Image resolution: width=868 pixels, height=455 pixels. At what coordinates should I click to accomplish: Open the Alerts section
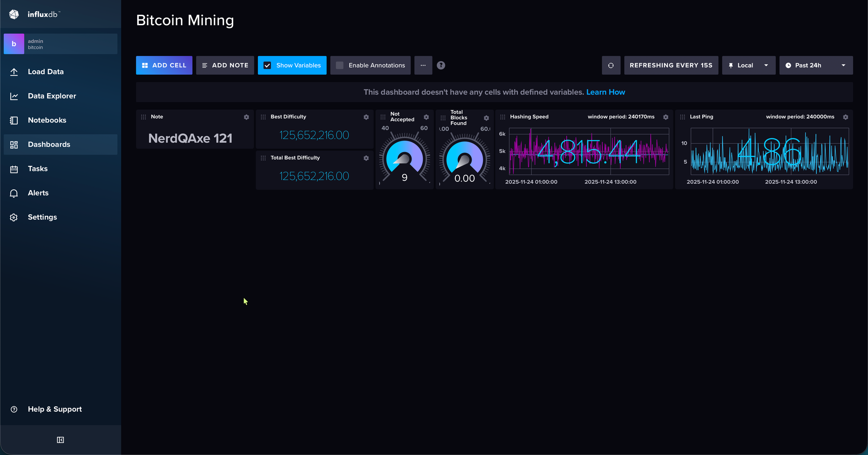coord(38,193)
